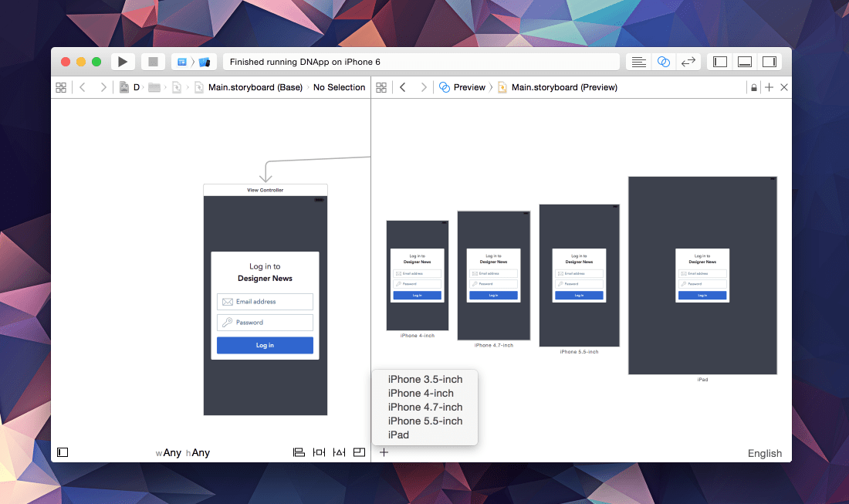
Task: Click the lock icon in the Preview editor bar
Action: click(x=754, y=88)
